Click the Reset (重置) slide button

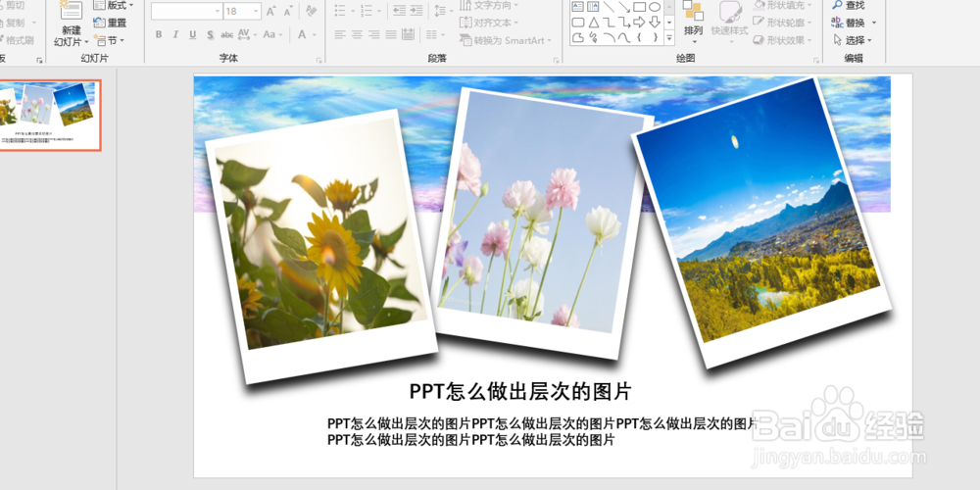[x=110, y=23]
